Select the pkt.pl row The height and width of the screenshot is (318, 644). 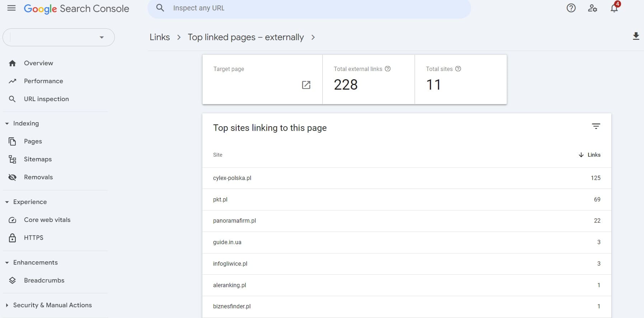pos(406,200)
